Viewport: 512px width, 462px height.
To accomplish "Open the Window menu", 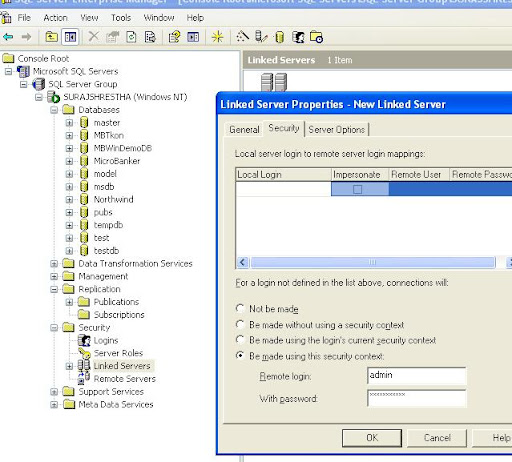I will click(x=159, y=18).
